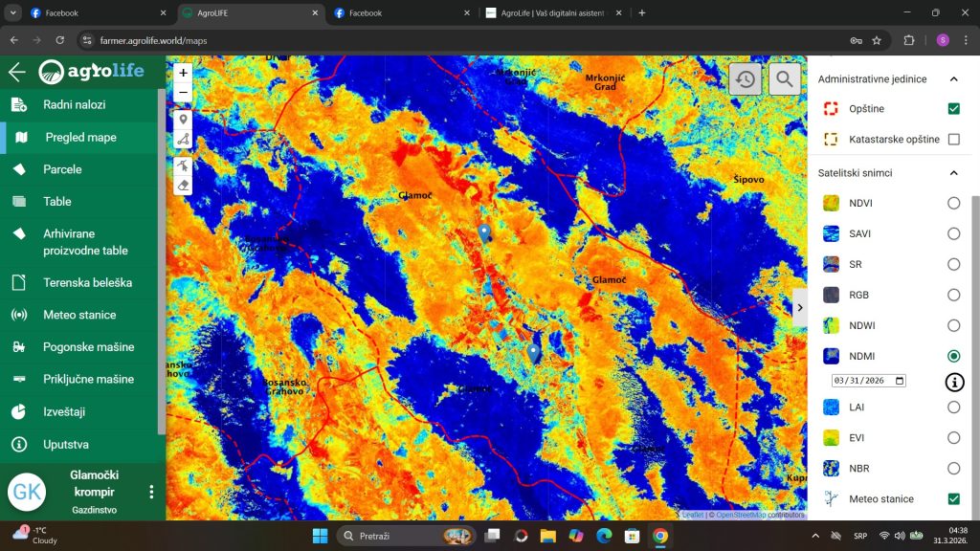Open the Glamočki krompir account options menu

151,492
